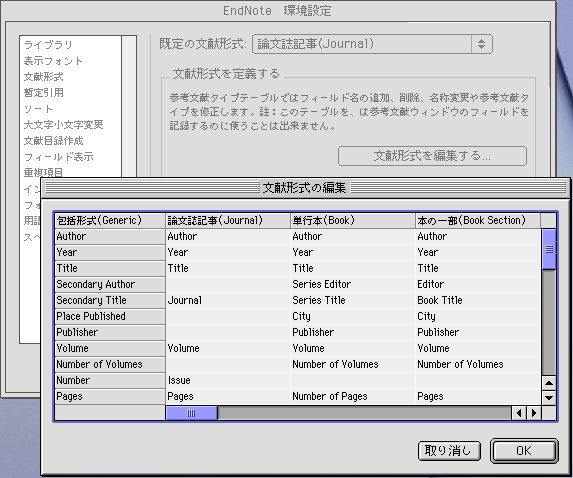Click Secondary Title row header
This screenshot has height=478, width=573.
coord(110,300)
